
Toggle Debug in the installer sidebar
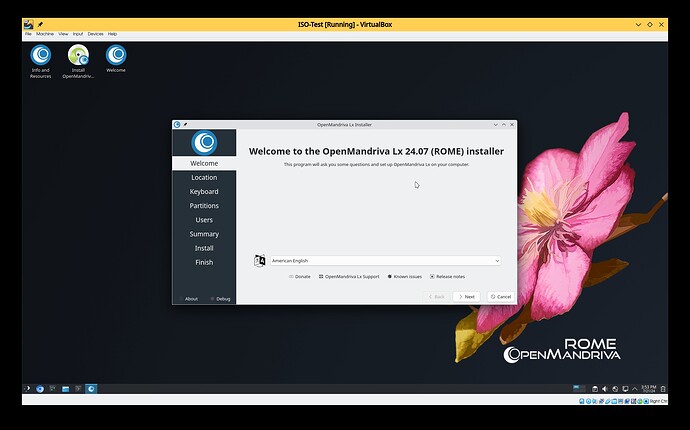tap(220, 299)
